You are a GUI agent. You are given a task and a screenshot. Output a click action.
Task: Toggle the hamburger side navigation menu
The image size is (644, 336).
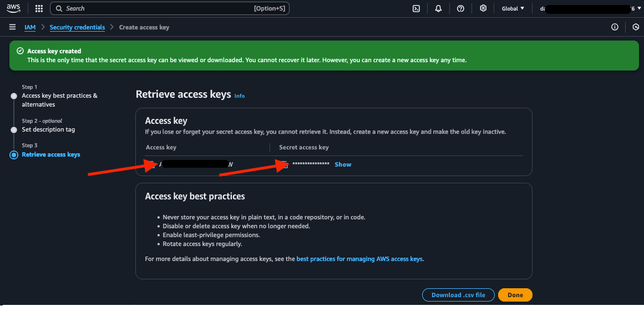[12, 27]
